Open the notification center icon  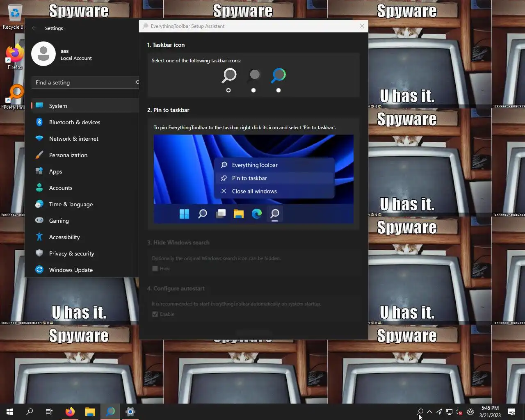pyautogui.click(x=511, y=412)
